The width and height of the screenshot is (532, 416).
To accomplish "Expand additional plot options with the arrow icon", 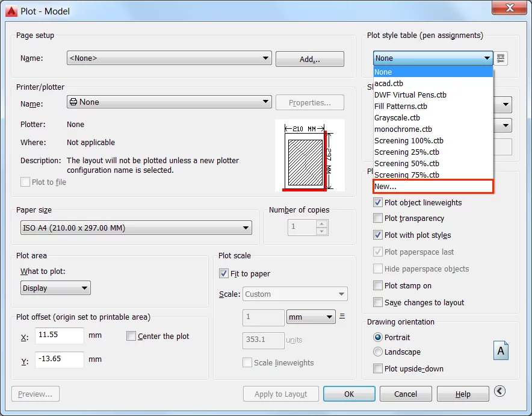I will pyautogui.click(x=500, y=391).
